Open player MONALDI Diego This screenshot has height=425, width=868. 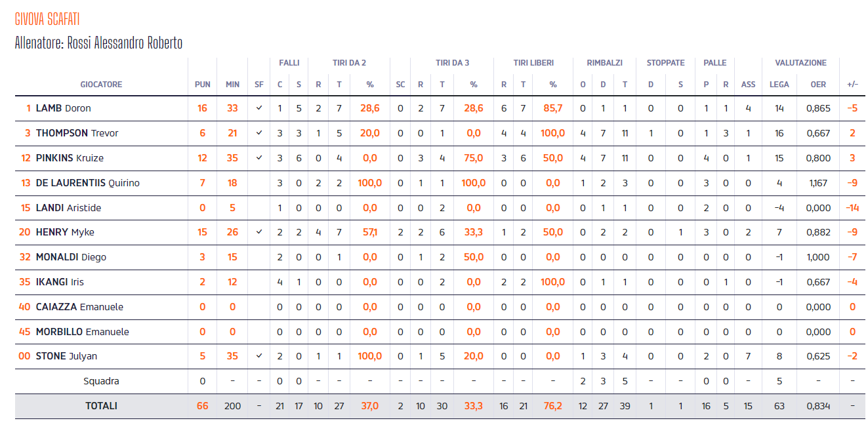click(71, 257)
